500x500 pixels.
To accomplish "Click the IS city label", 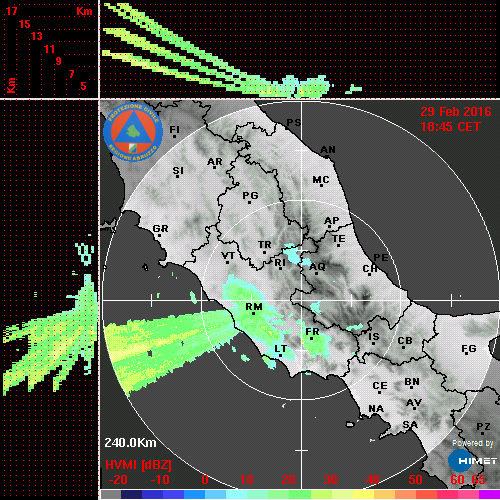I will point(374,337).
